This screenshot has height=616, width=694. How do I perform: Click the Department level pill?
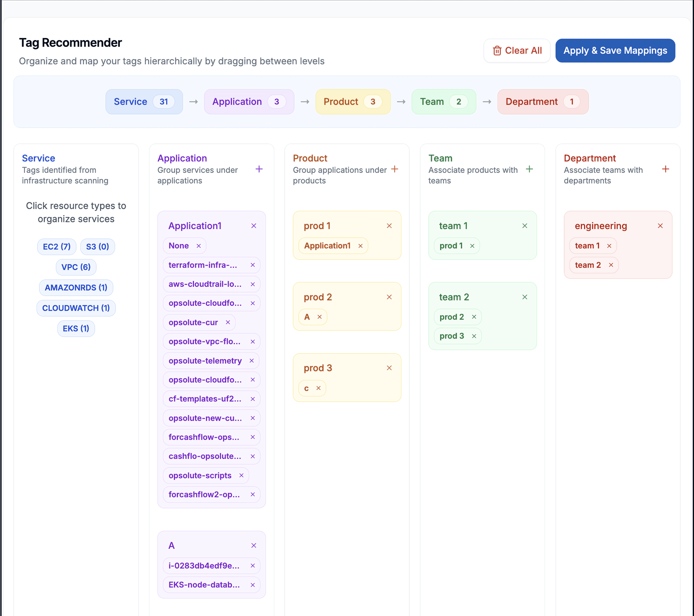coord(542,102)
